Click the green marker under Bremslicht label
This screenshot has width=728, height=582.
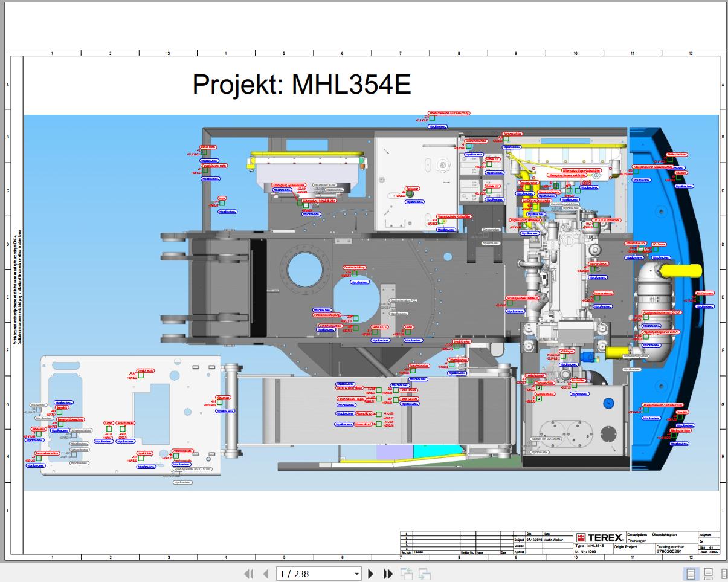coord(59,412)
